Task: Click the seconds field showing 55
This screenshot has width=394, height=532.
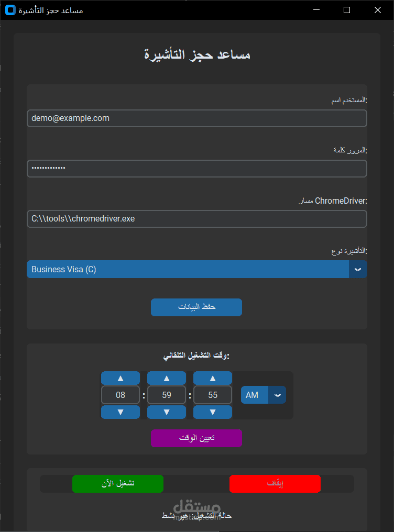Action: click(x=213, y=395)
